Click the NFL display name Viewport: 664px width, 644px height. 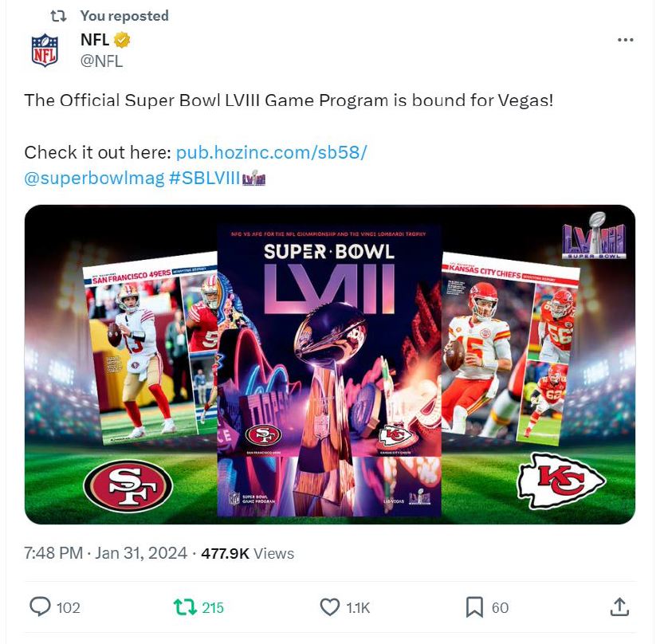pyautogui.click(x=95, y=40)
